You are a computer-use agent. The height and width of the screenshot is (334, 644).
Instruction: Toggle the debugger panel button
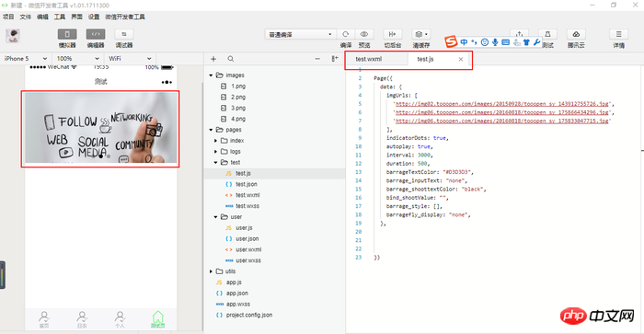124,34
